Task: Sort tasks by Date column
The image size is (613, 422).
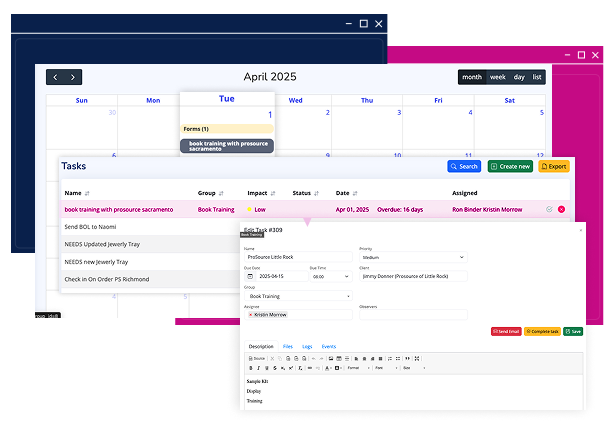Action: [346, 193]
